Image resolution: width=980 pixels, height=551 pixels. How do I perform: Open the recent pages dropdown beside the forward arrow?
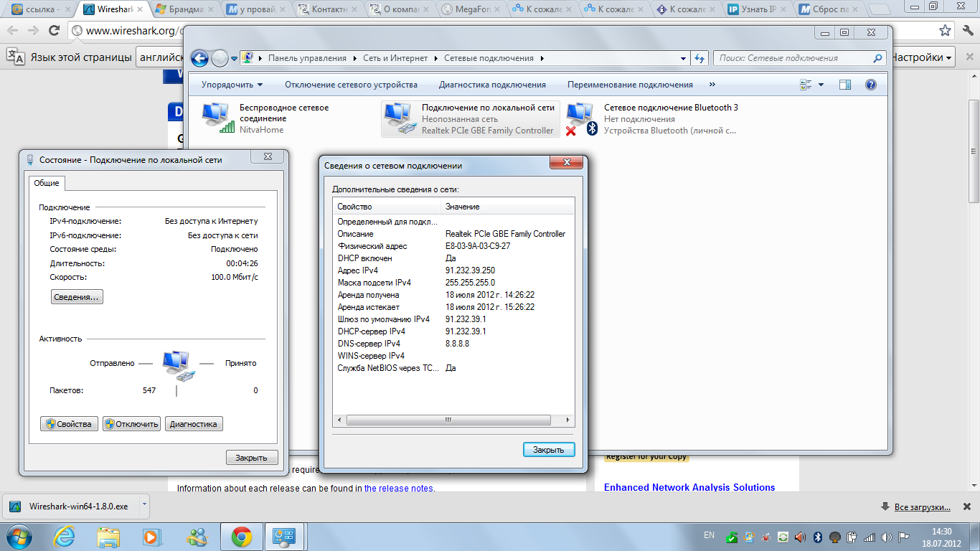[234, 58]
